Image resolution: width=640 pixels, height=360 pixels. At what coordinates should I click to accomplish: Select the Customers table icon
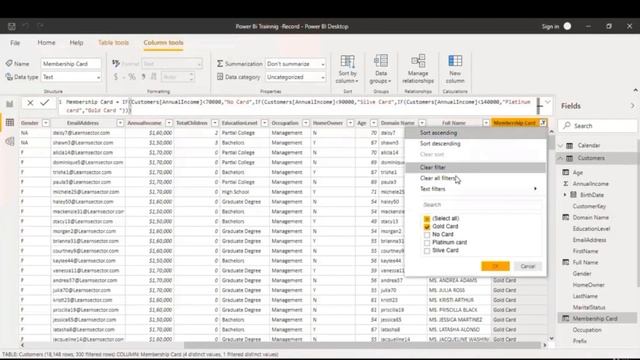click(570, 158)
